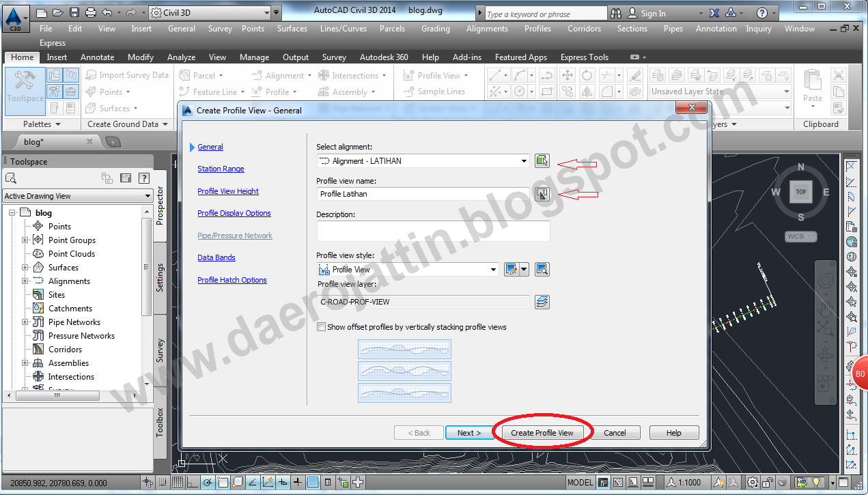Click the Open file icon in quick access

pos(58,12)
